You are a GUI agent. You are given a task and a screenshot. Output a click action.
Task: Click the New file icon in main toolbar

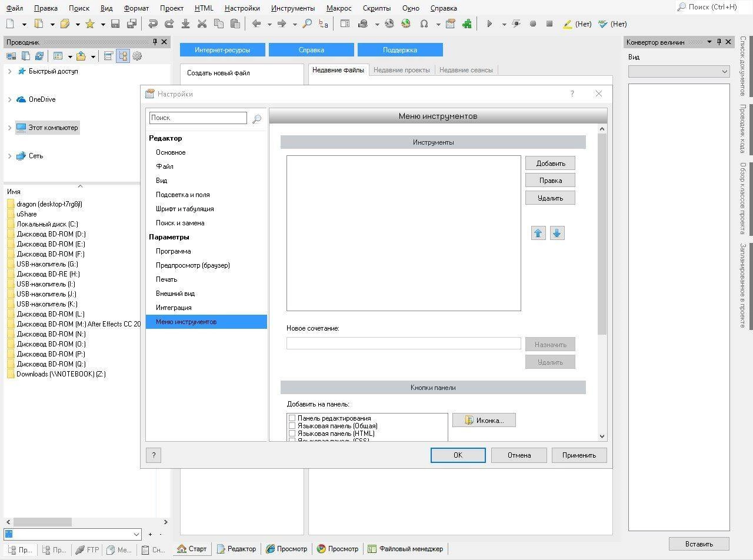point(10,24)
